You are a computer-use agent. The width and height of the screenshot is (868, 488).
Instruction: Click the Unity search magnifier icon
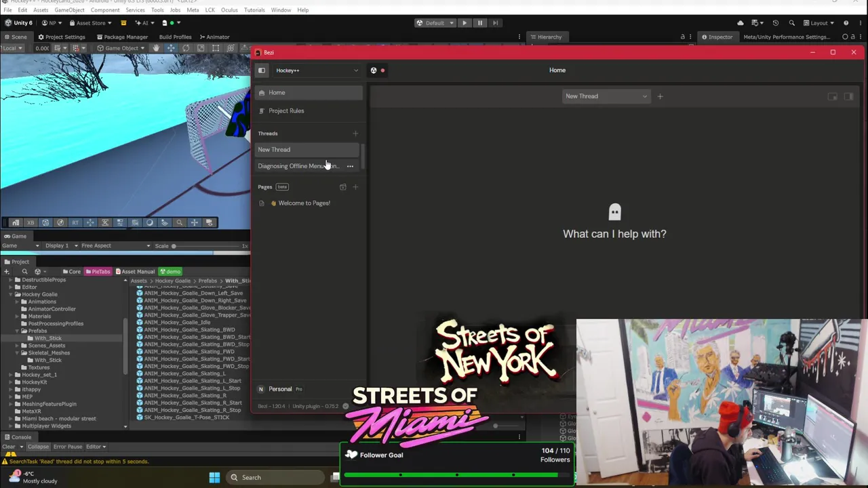pos(791,23)
